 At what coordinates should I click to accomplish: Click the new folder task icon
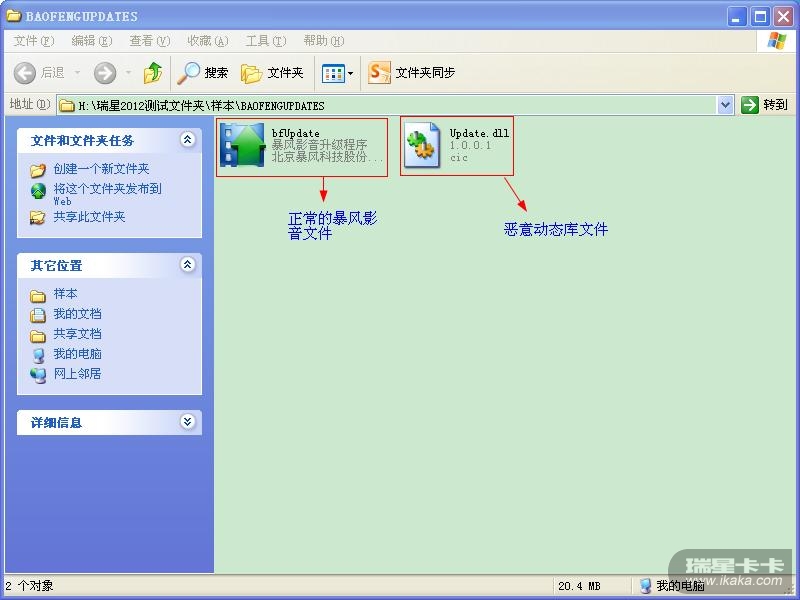[x=38, y=170]
